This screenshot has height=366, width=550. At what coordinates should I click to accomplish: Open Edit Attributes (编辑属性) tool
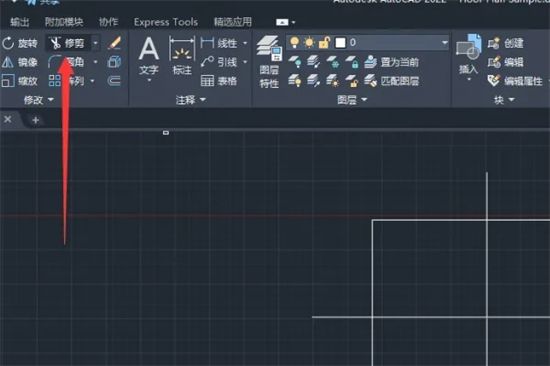click(x=515, y=81)
